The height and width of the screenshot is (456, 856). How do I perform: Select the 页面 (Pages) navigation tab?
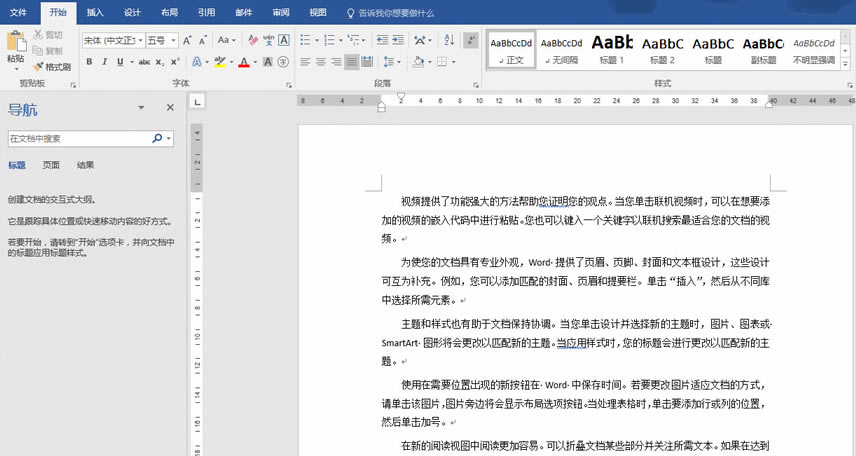[51, 165]
